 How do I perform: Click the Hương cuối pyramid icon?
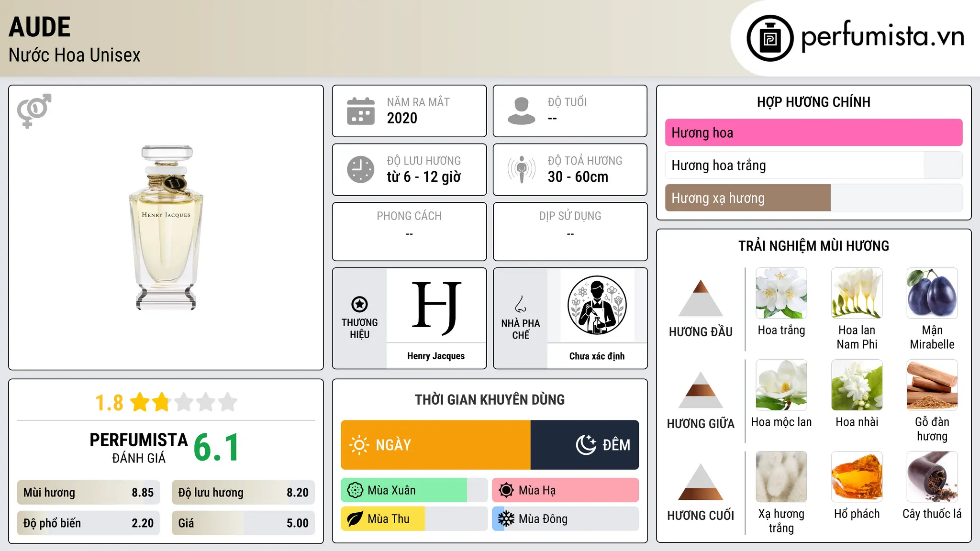coord(701,482)
